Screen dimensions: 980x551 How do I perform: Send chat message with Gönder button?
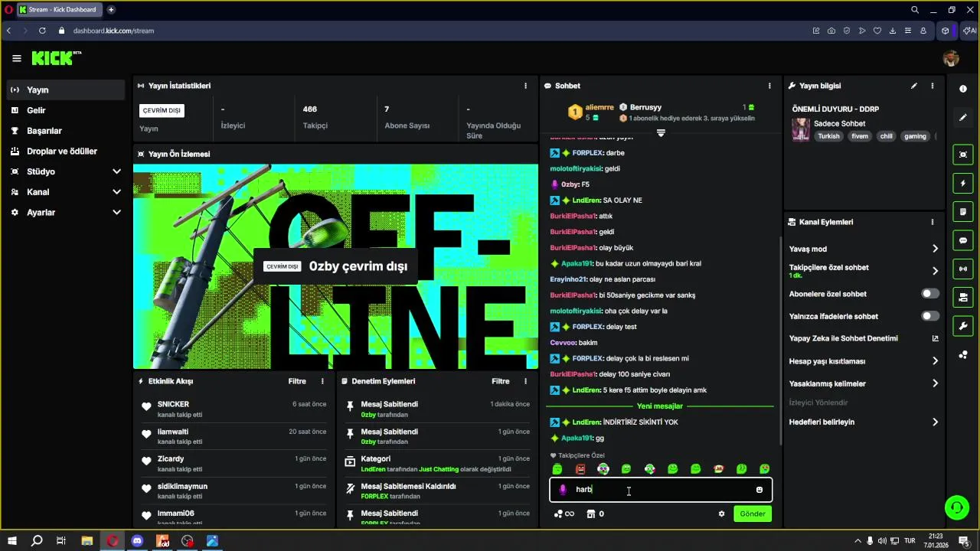pyautogui.click(x=752, y=514)
